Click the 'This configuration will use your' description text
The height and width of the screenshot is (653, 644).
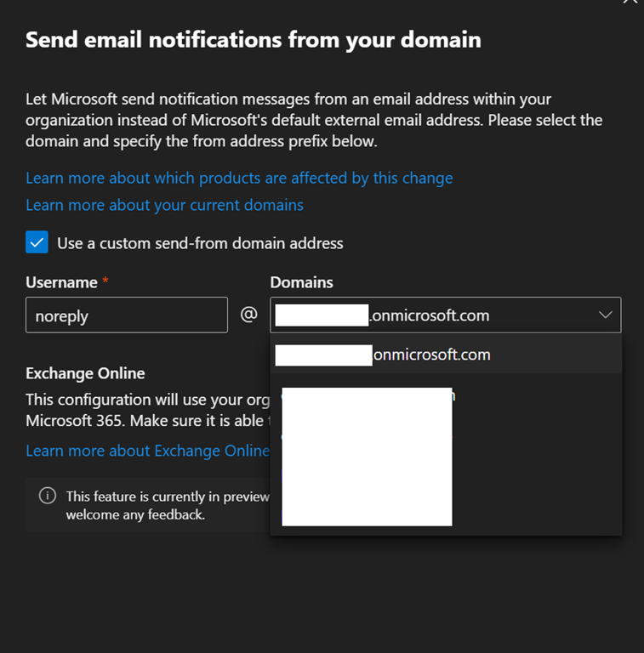click(x=145, y=400)
